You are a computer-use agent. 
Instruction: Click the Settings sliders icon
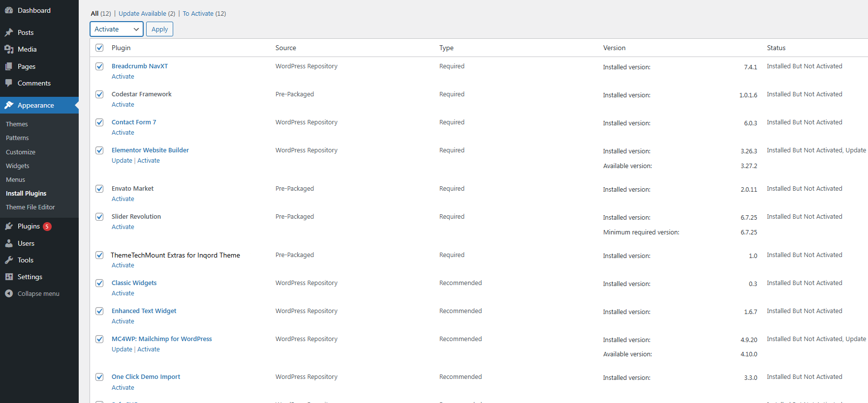click(x=9, y=277)
